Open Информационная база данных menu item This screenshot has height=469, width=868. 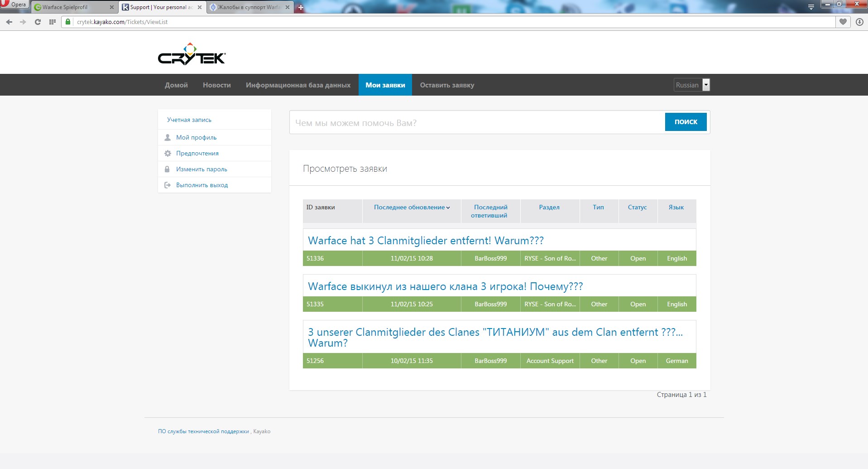point(298,85)
